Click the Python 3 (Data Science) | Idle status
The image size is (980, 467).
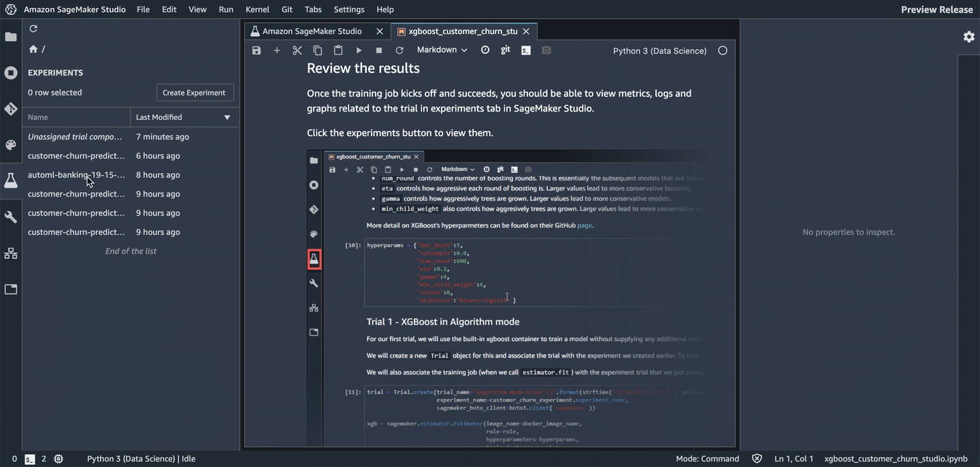141,459
